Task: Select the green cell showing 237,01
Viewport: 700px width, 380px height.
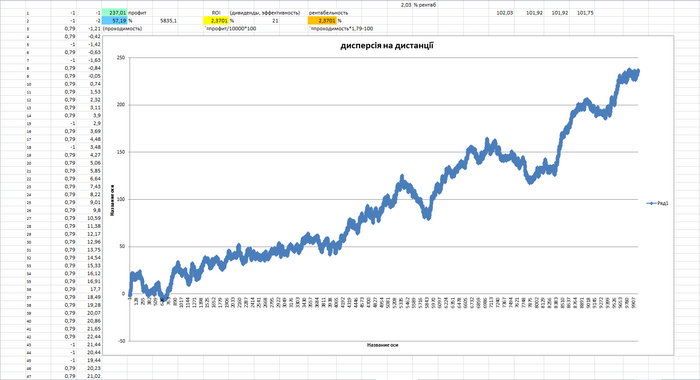Action: tap(114, 13)
